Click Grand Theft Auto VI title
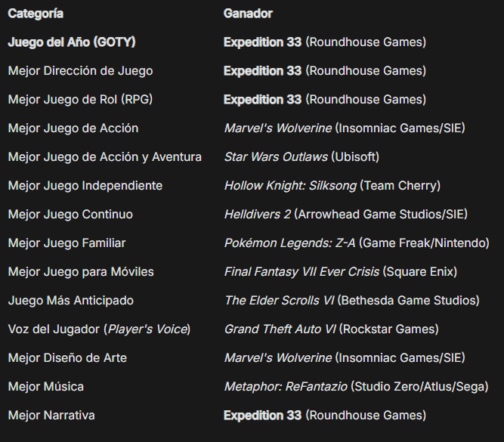 [280, 329]
